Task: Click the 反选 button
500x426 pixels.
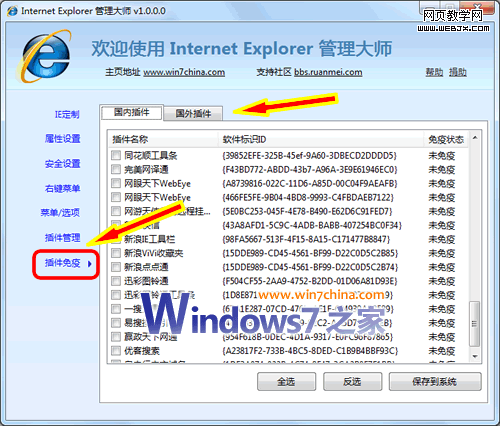Action: pyautogui.click(x=352, y=381)
